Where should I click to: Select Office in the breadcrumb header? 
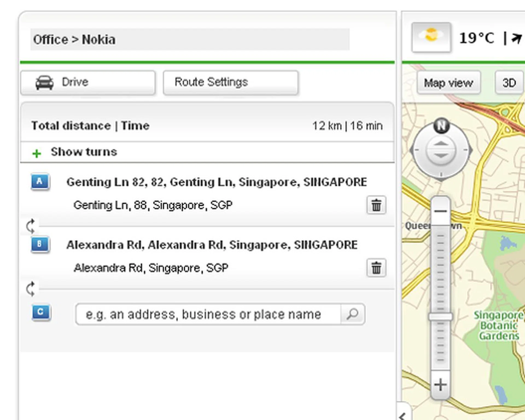click(x=51, y=39)
